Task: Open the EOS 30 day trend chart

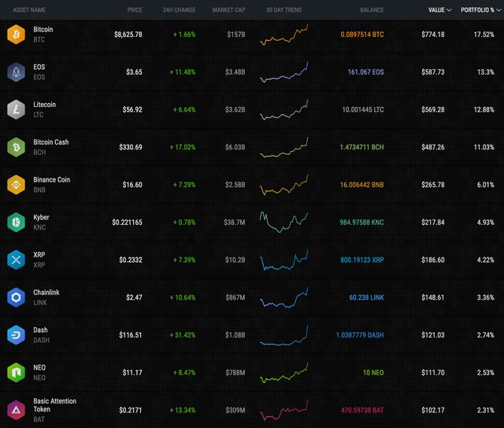Action: coord(283,72)
